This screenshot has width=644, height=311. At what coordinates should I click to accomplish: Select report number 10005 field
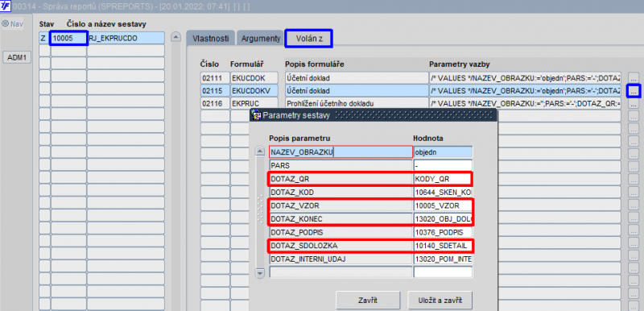tap(68, 38)
